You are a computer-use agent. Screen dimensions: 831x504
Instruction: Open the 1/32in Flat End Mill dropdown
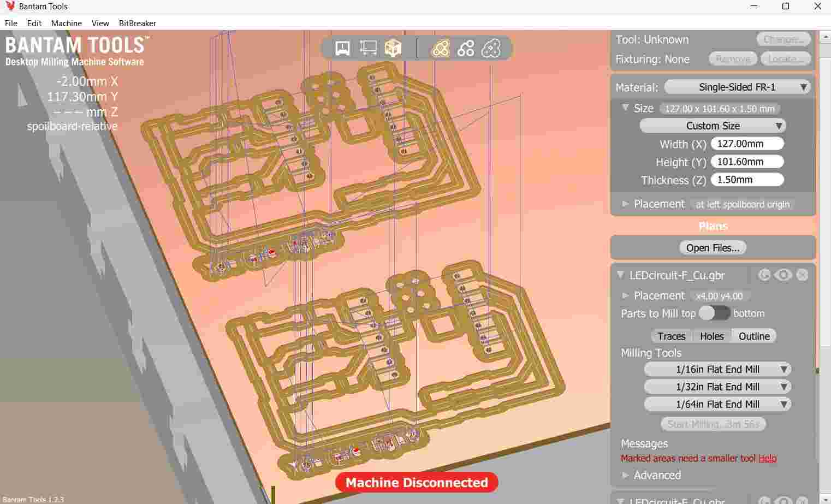pyautogui.click(x=717, y=387)
